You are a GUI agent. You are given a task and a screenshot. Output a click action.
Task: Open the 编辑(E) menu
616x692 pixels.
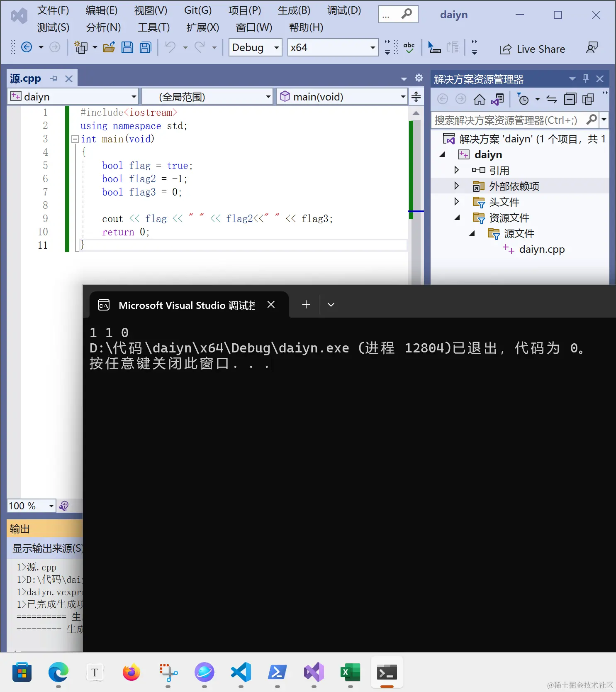point(102,10)
